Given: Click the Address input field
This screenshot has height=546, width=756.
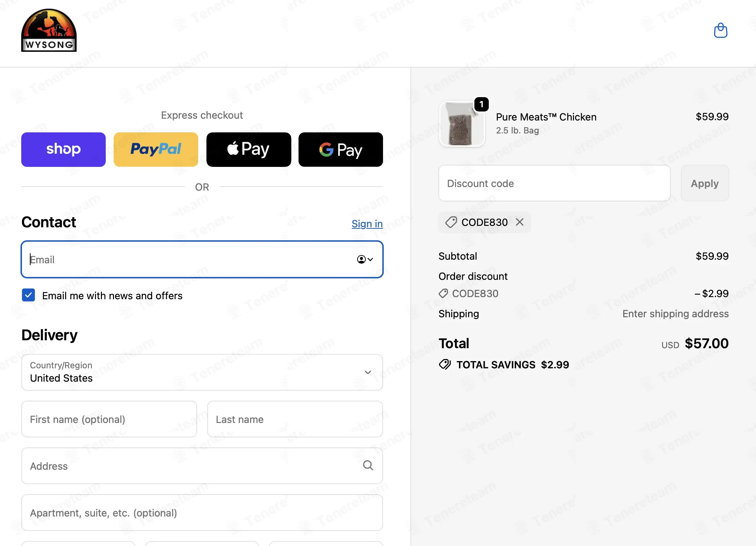Looking at the screenshot, I should coord(202,466).
